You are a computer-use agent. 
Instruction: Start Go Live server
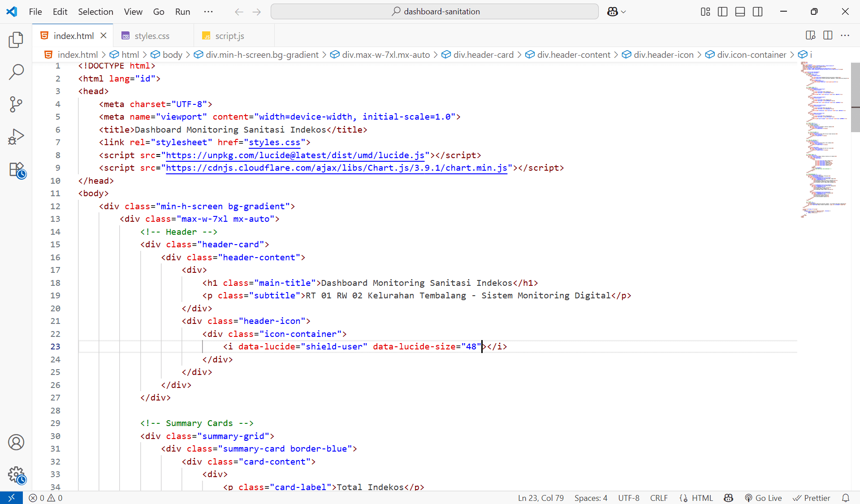pyautogui.click(x=763, y=498)
